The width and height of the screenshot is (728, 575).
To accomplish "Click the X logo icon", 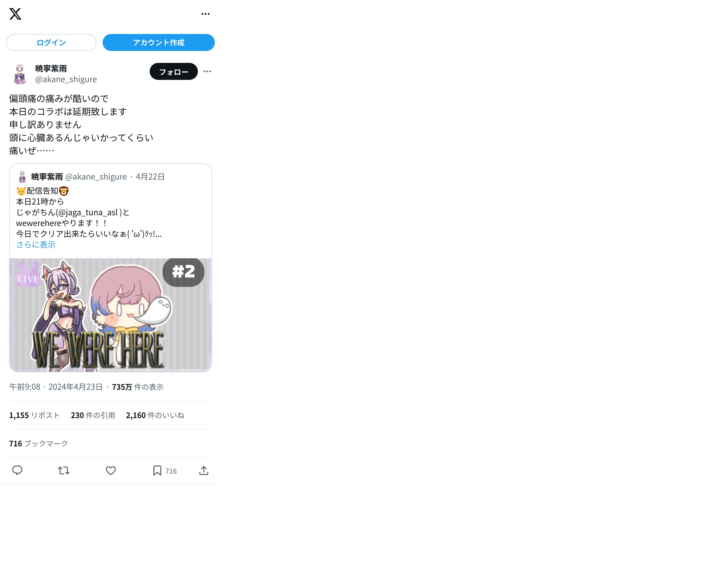I will click(x=15, y=14).
